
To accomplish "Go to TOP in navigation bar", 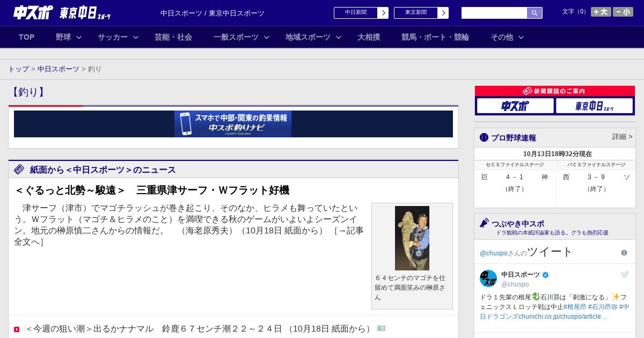I will 27,37.
